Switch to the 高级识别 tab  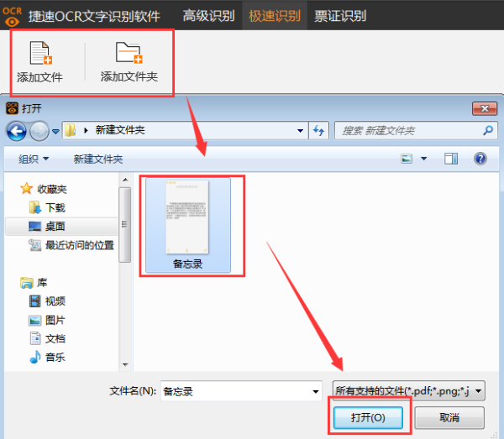coord(211,15)
